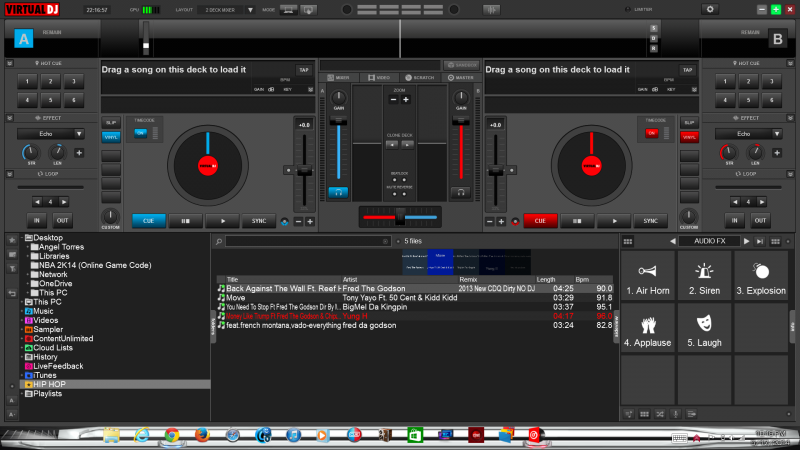The height and width of the screenshot is (450, 800).
Task: Open the waveform display button in top bar
Action: [x=491, y=10]
